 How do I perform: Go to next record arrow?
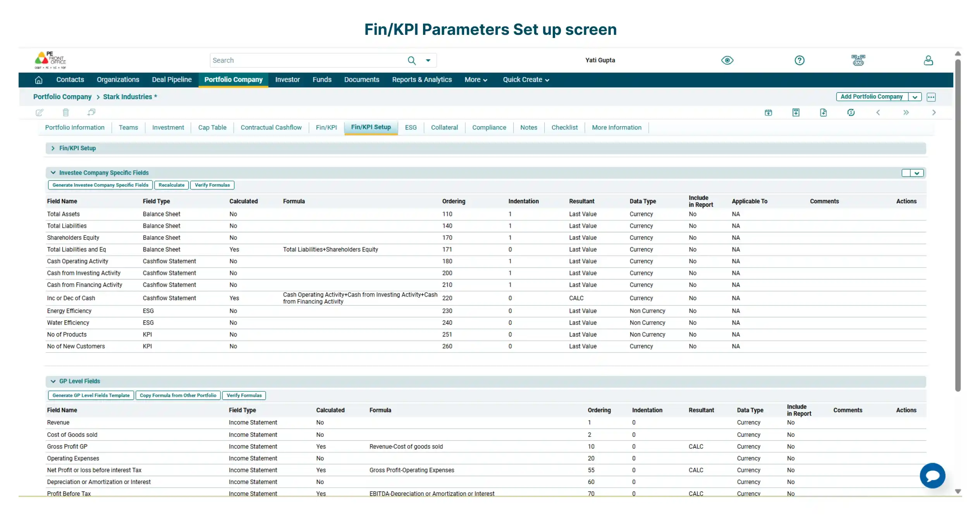pyautogui.click(x=934, y=113)
